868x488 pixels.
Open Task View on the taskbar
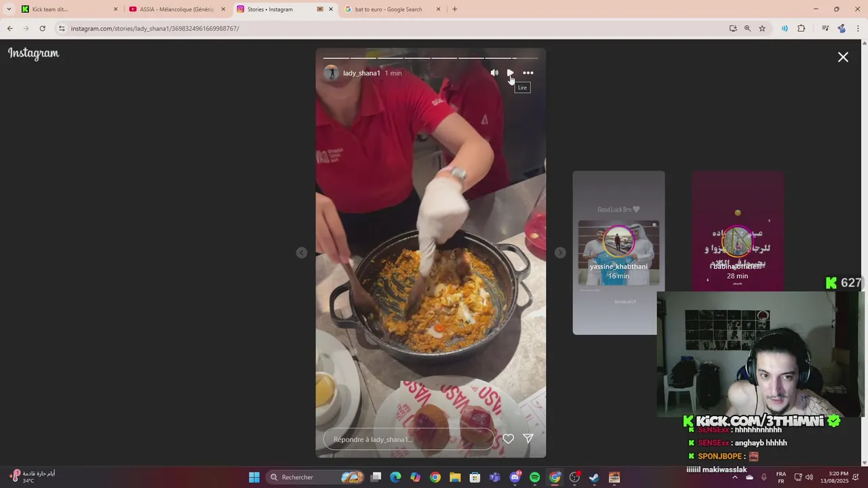(376, 477)
